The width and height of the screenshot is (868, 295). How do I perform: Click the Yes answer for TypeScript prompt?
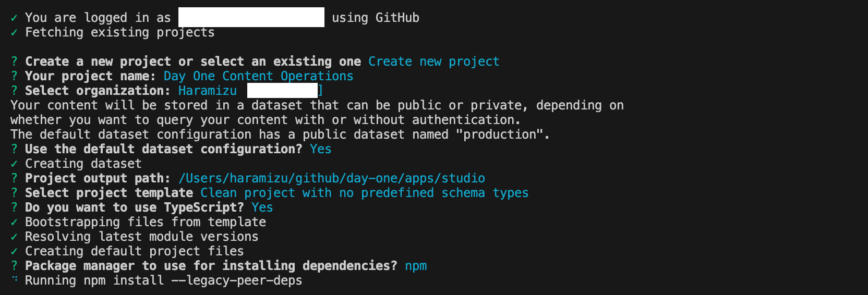[x=262, y=207]
